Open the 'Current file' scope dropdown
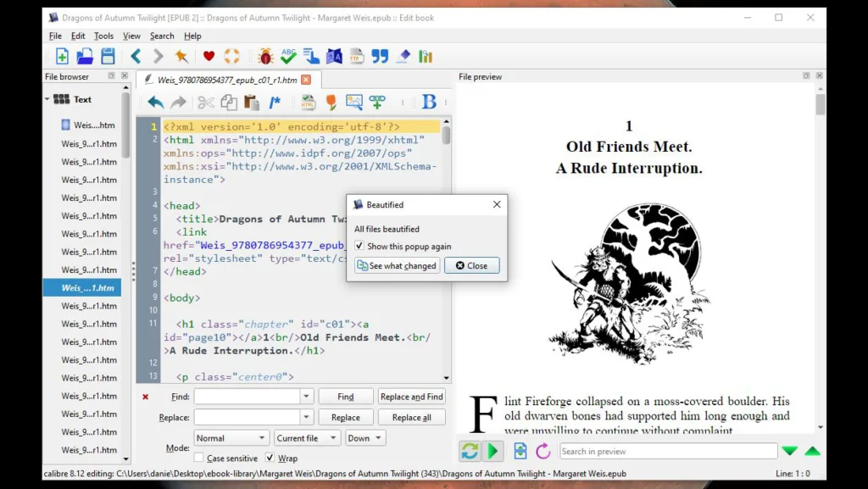Screen dimensions: 868x489 pos(306,437)
